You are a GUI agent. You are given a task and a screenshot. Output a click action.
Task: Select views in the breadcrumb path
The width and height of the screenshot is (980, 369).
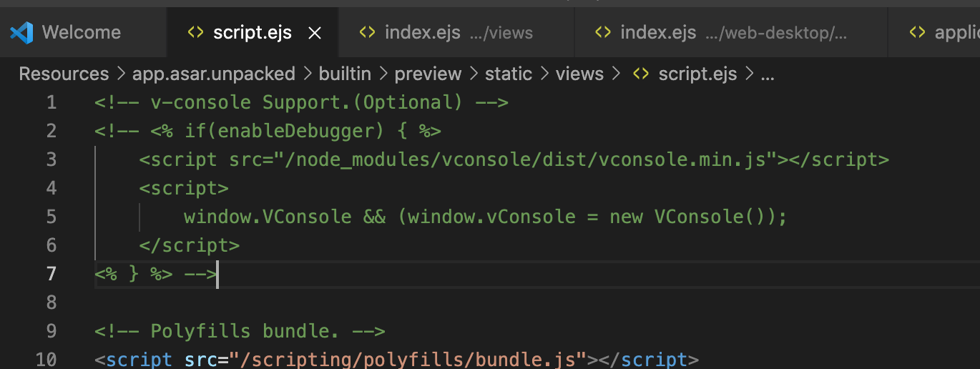(579, 74)
